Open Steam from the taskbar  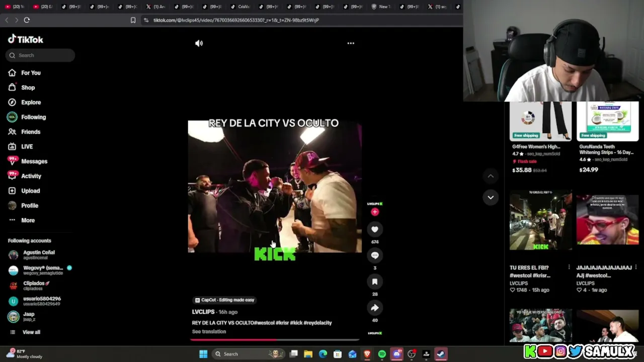(441, 354)
